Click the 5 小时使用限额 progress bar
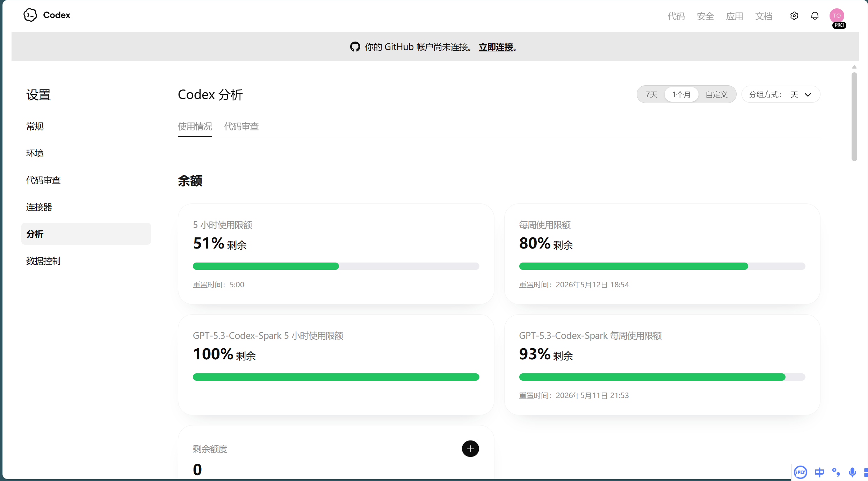 336,266
